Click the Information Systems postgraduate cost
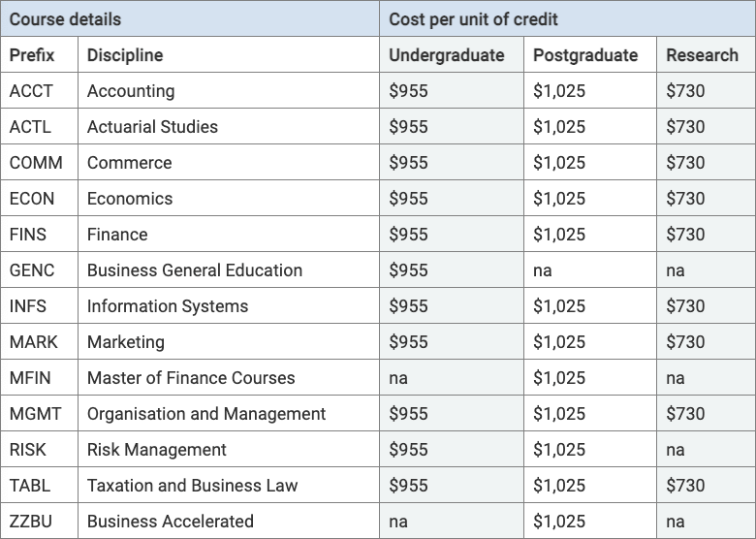 pyautogui.click(x=559, y=306)
